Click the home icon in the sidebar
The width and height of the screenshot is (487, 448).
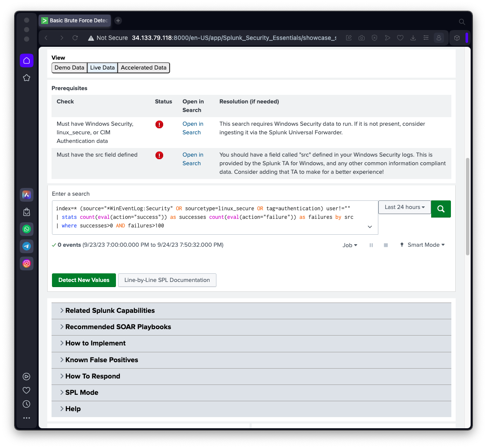pos(27,61)
